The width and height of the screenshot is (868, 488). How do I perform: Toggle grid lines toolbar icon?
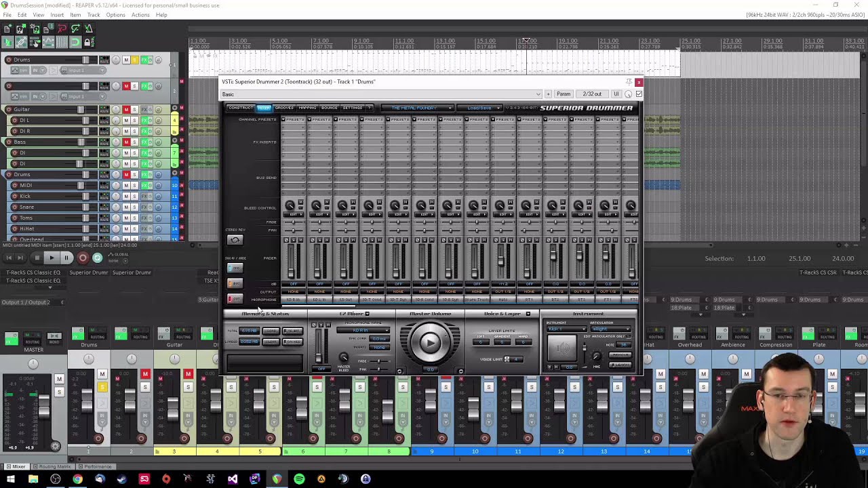[61, 42]
